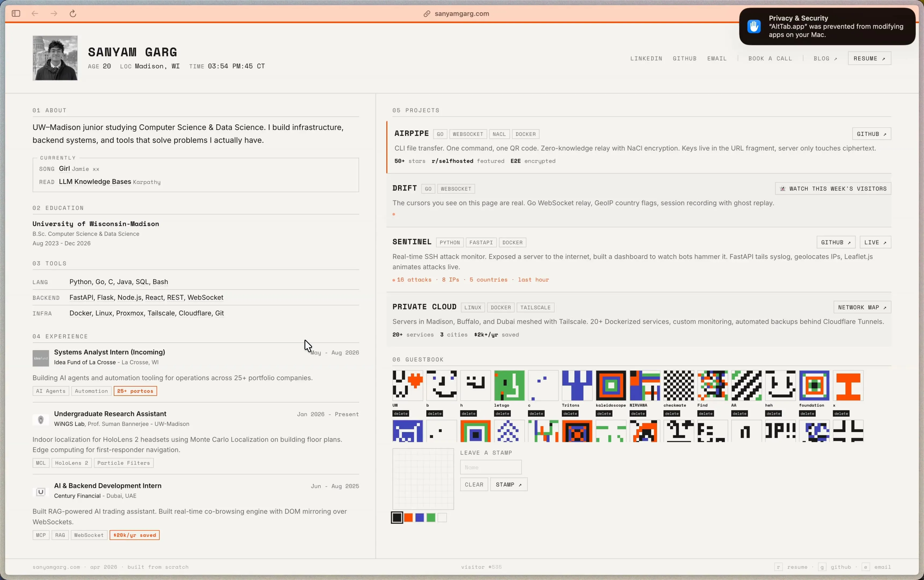Click the AIRPIPE project title
924x580 pixels.
tap(412, 133)
